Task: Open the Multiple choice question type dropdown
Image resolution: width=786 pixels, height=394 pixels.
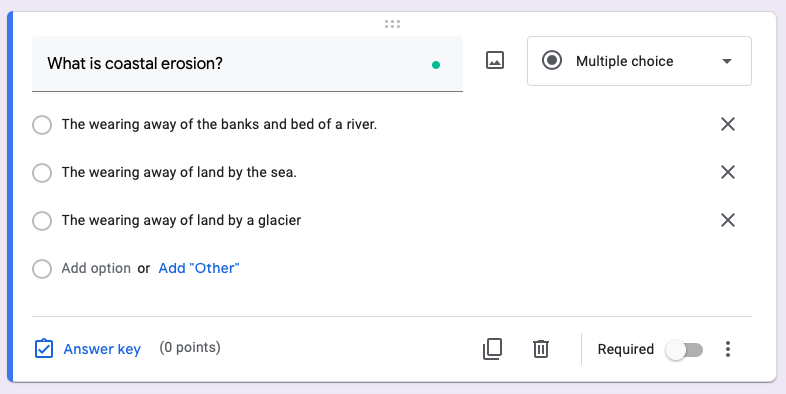Action: tap(639, 61)
